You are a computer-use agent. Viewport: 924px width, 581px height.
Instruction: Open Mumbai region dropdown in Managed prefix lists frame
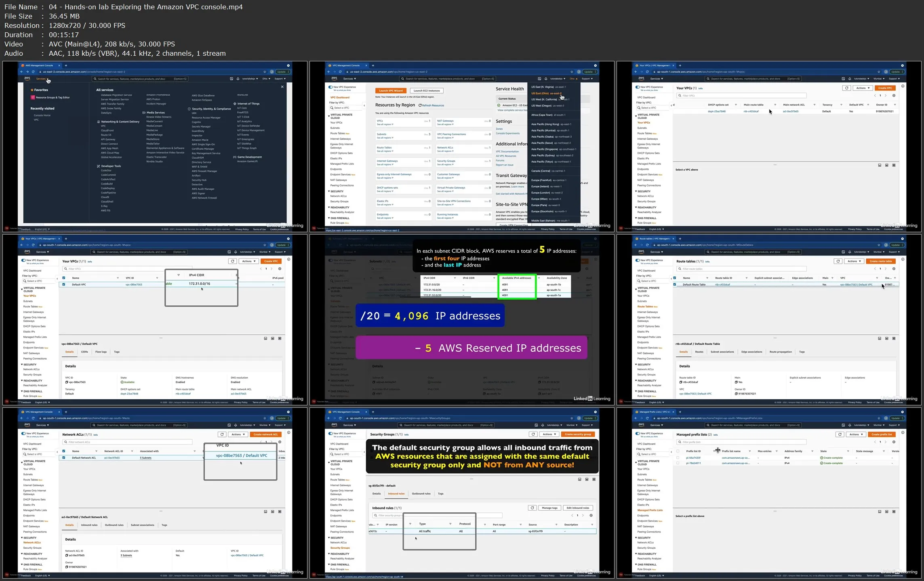(879, 425)
